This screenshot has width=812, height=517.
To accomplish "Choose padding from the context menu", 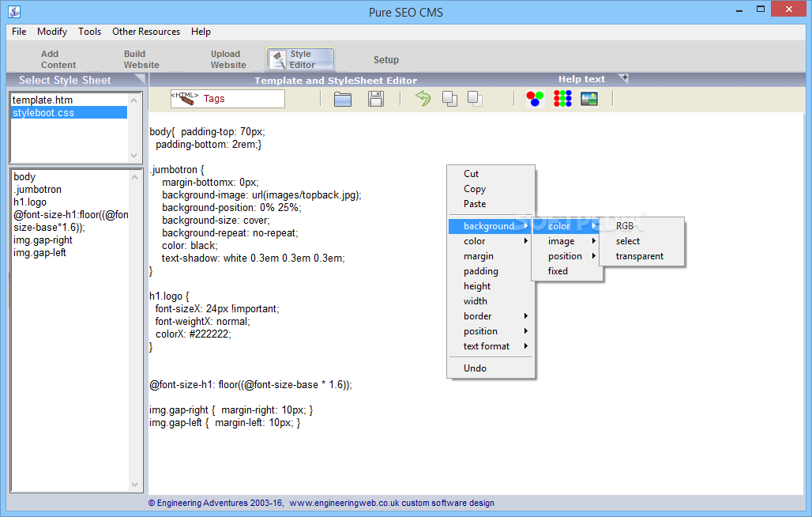I will 491,271.
